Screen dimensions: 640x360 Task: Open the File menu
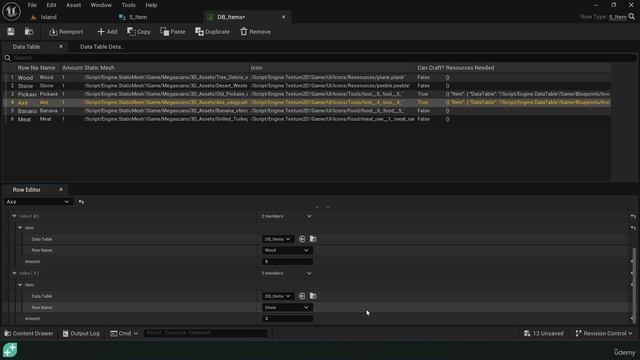(x=32, y=5)
